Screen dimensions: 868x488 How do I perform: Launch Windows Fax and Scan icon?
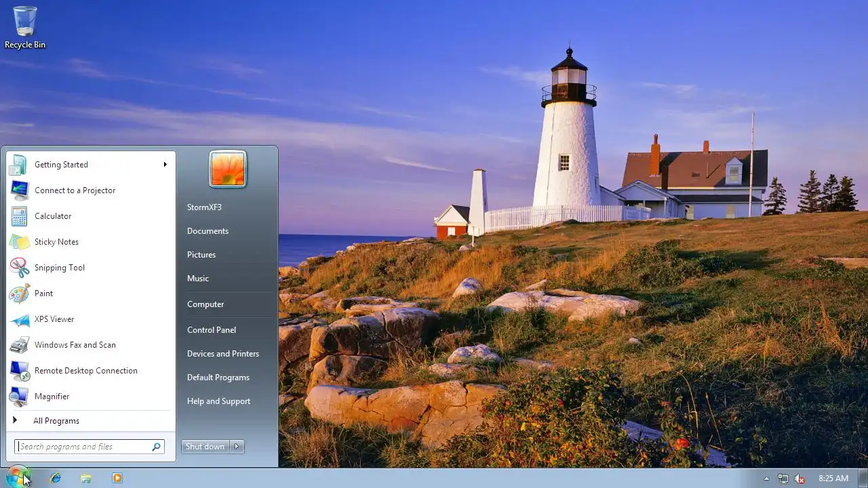[19, 345]
